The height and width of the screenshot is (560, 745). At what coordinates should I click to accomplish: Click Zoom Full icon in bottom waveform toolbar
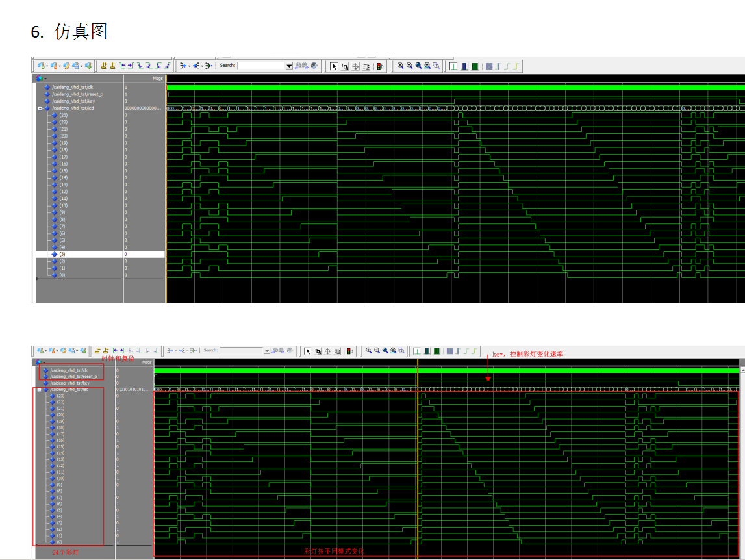coord(385,351)
